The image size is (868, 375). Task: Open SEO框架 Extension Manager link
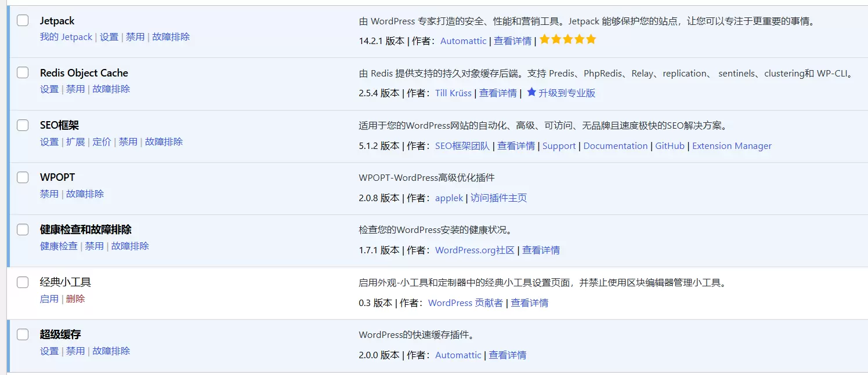coord(732,146)
